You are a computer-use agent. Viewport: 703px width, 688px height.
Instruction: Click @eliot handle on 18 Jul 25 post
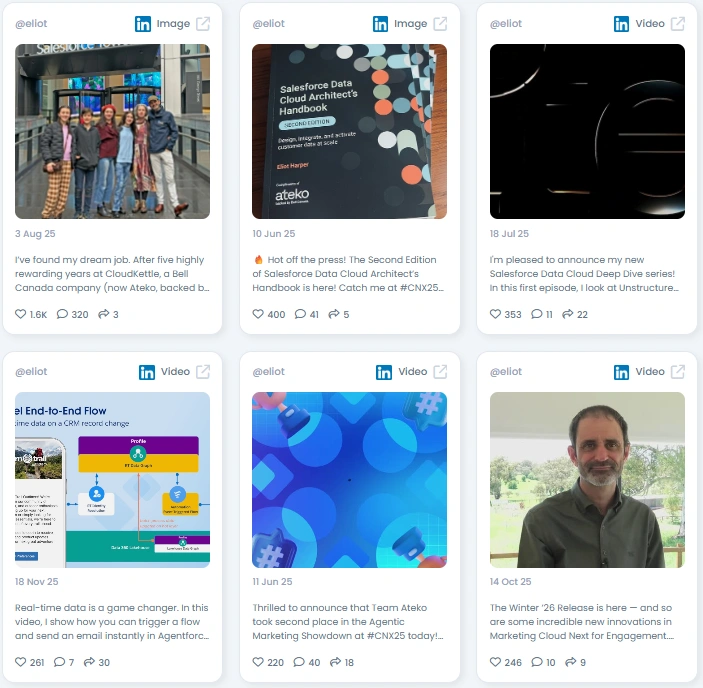point(506,24)
